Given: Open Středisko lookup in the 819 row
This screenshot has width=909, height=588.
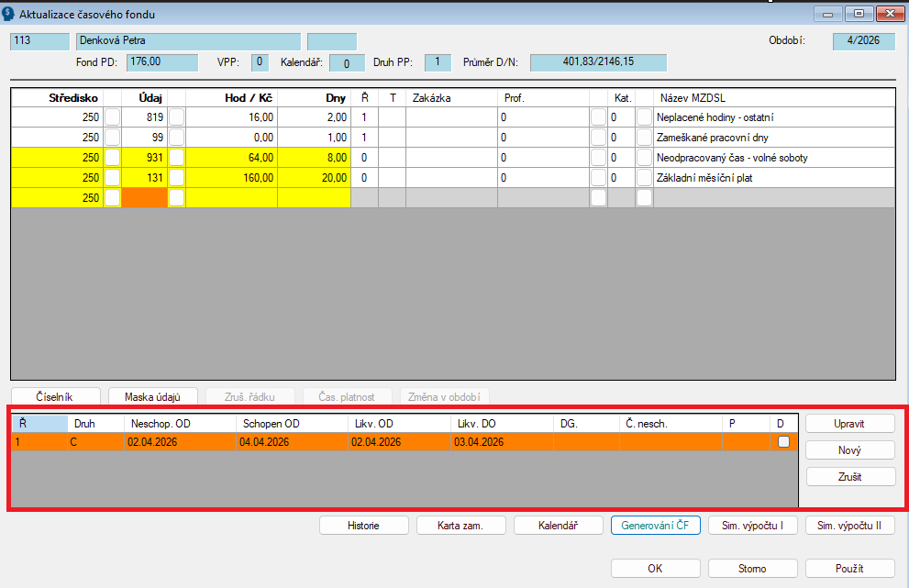Looking at the screenshot, I should (113, 117).
